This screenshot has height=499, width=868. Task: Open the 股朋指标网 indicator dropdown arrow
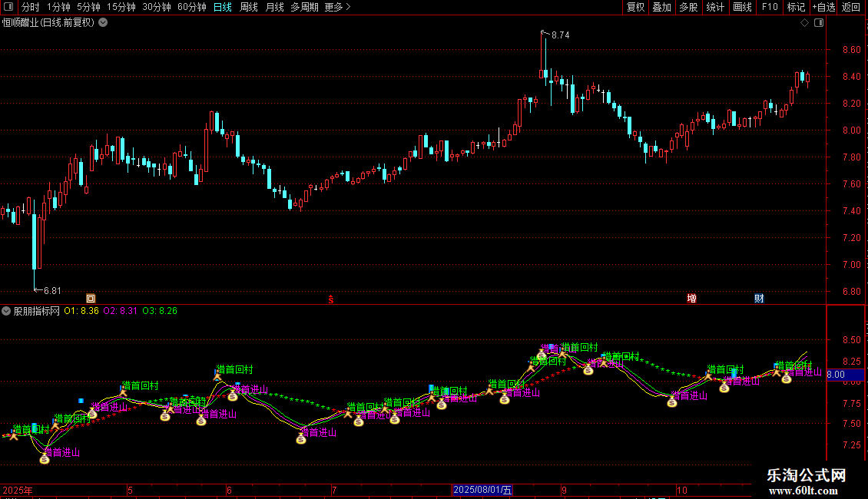click(6, 311)
